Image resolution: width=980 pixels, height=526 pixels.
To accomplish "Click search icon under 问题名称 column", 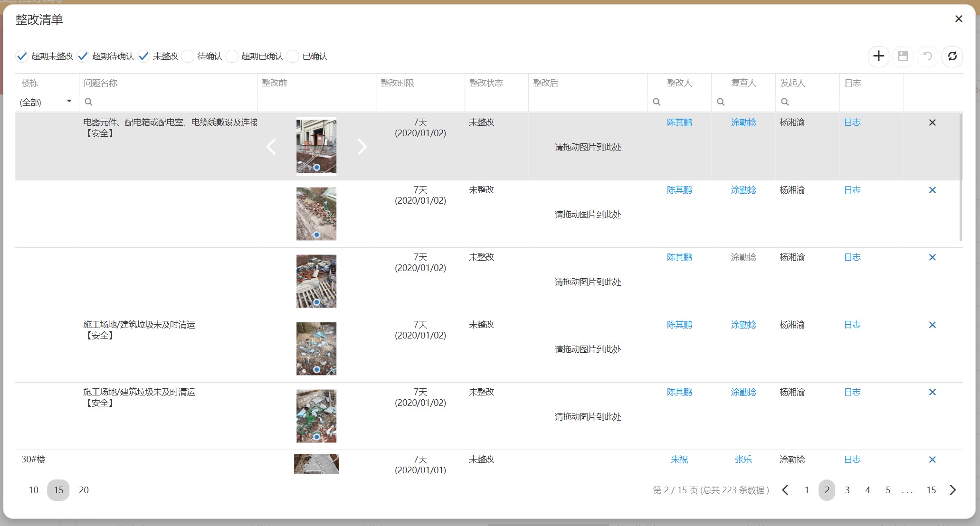I will click(88, 102).
